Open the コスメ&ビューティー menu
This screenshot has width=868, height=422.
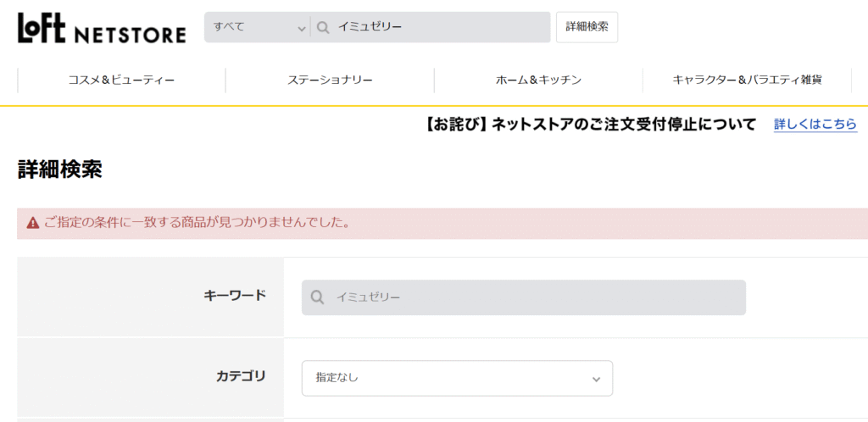(x=121, y=81)
